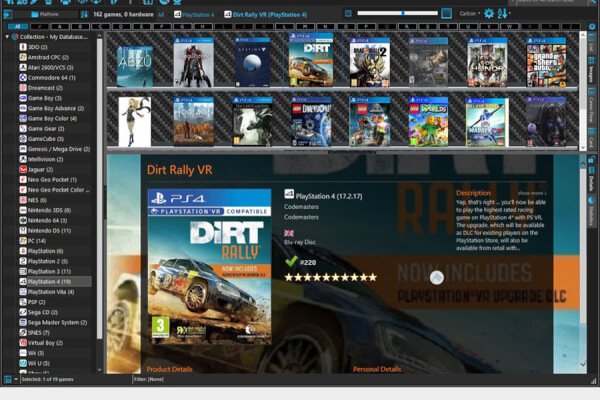Select the Madden game cover
Screen dimensions: 600x400
point(487,122)
